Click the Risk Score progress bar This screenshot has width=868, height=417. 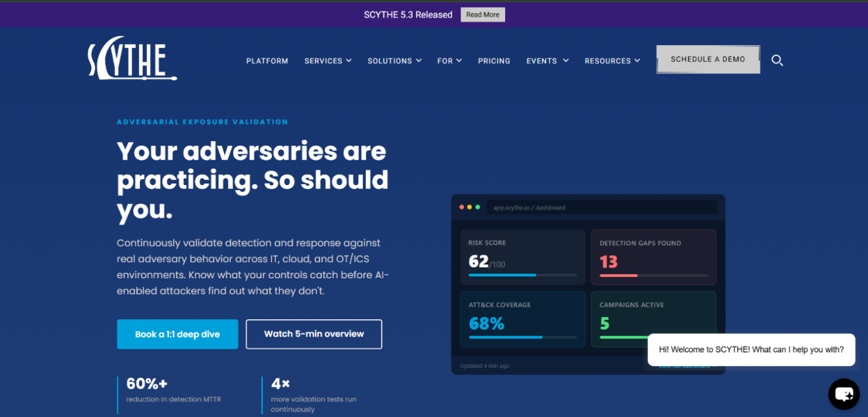click(523, 275)
